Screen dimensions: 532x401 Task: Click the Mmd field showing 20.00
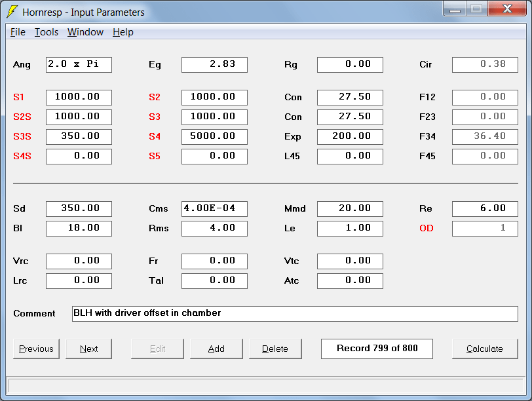point(350,208)
